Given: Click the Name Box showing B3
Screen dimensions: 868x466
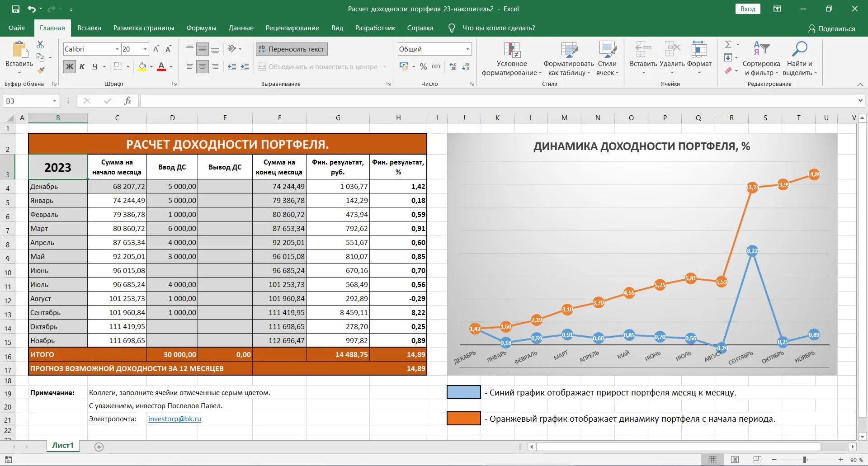Looking at the screenshot, I should pyautogui.click(x=27, y=101).
